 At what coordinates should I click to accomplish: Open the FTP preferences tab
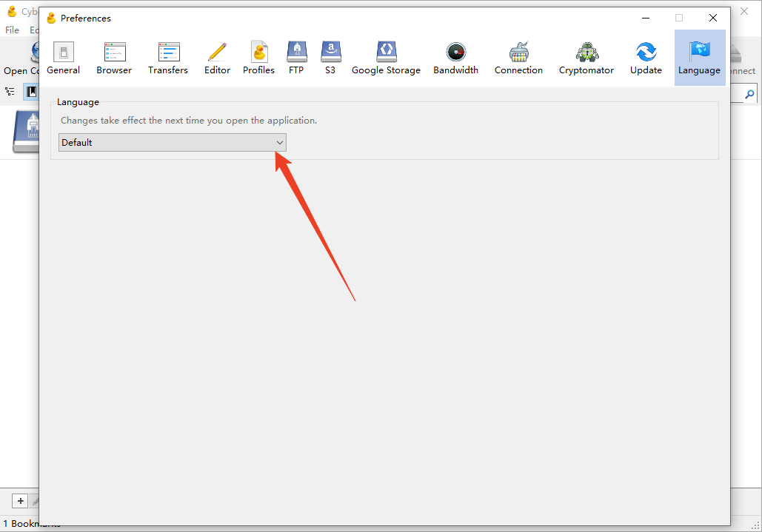pyautogui.click(x=296, y=58)
